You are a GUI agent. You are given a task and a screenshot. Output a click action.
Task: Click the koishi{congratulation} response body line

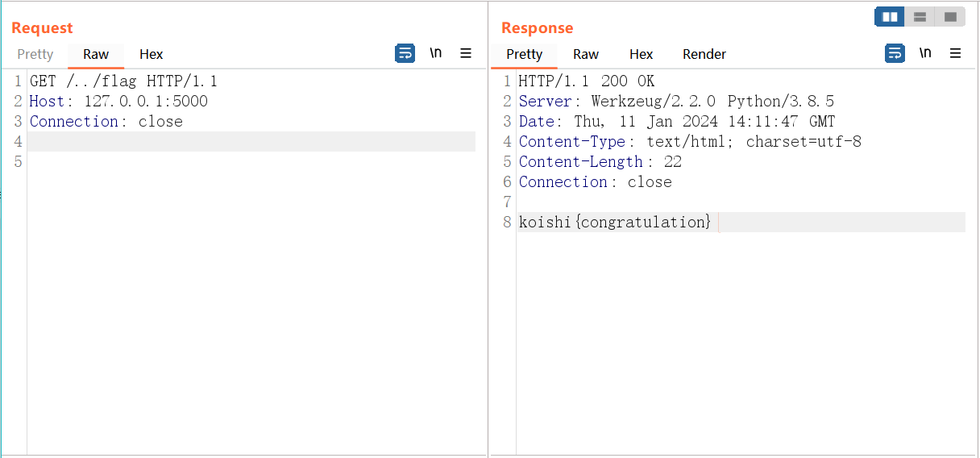(615, 223)
